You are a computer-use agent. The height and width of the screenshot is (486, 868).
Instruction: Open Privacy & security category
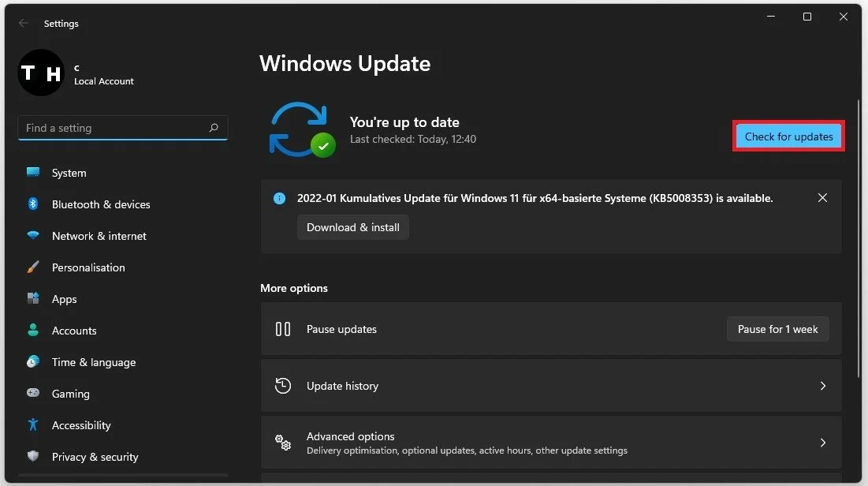point(123,457)
